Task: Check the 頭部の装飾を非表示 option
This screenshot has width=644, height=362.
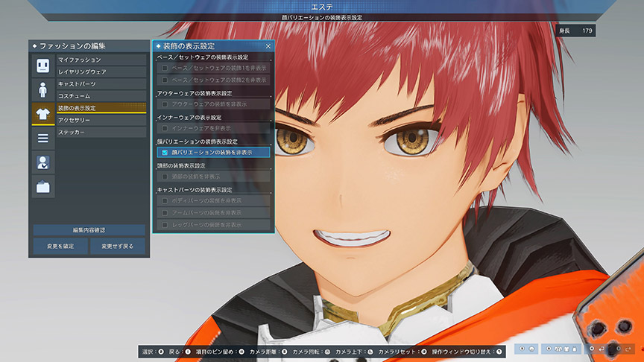Action: [x=165, y=177]
